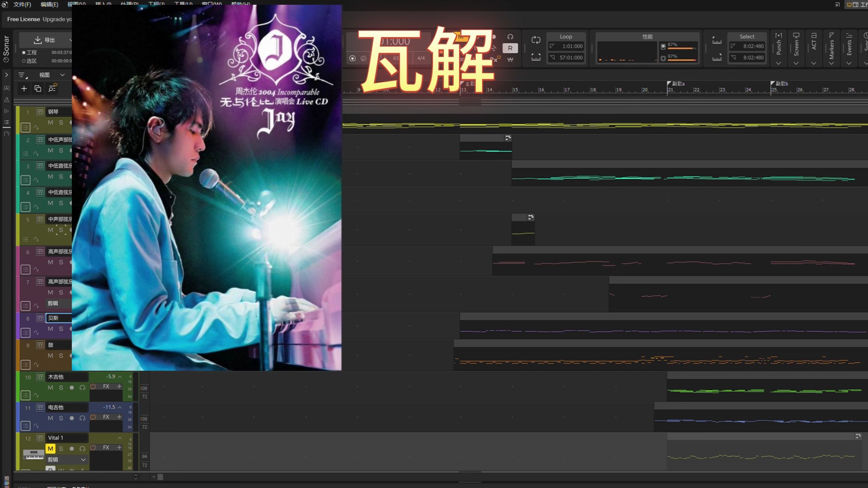Click the Markers module label
This screenshot has width=868, height=488.
831,49
